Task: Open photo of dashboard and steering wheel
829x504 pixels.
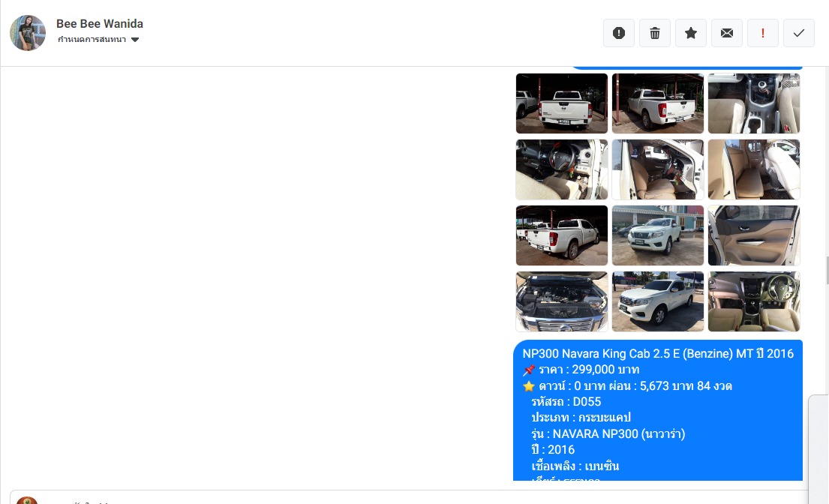Action: [754, 301]
